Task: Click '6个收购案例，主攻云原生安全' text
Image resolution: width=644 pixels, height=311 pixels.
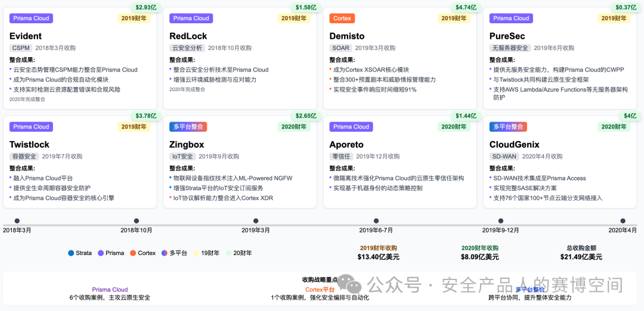Action: [x=110, y=297]
